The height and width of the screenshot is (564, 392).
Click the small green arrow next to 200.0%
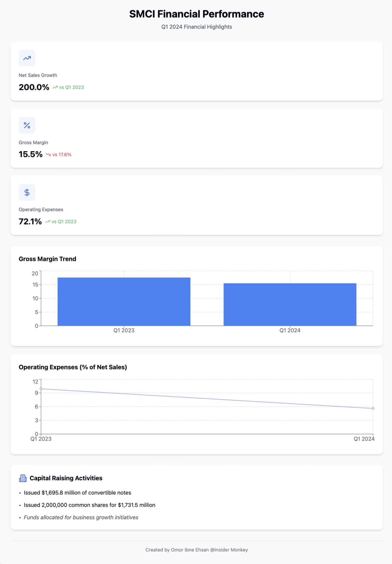pyautogui.click(x=55, y=87)
